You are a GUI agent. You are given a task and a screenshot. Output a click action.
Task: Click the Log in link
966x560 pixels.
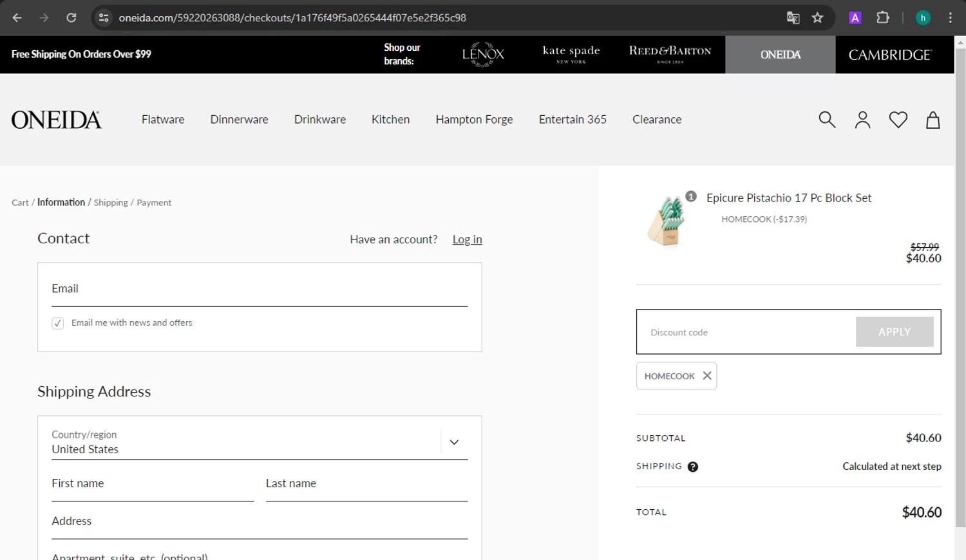467,239
